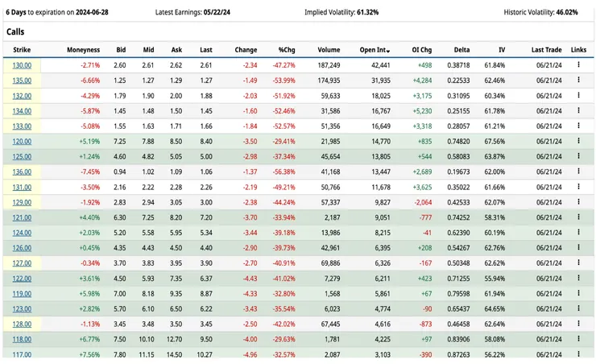Viewport: 596px width, 364px height.
Task: Open the kebab menu for 125.00 strike
Action: coord(578,156)
